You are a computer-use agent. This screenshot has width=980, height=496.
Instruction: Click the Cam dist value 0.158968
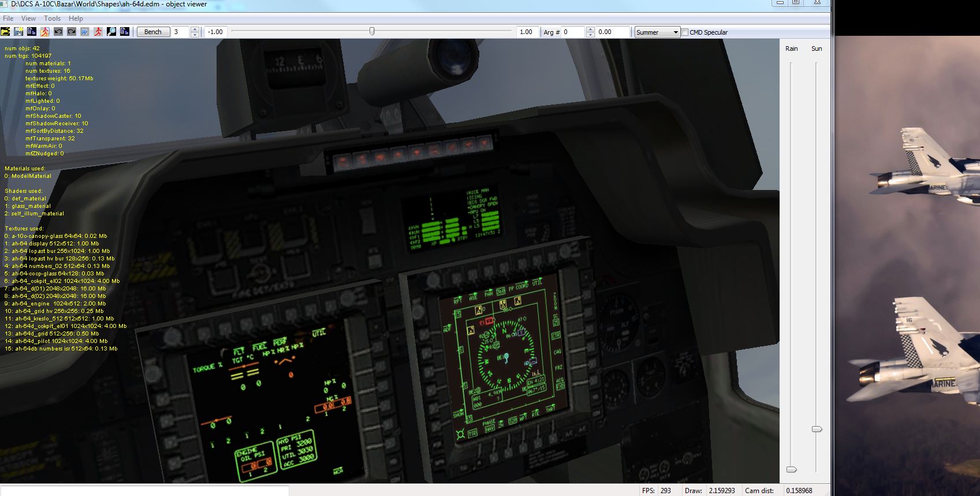[x=799, y=491]
